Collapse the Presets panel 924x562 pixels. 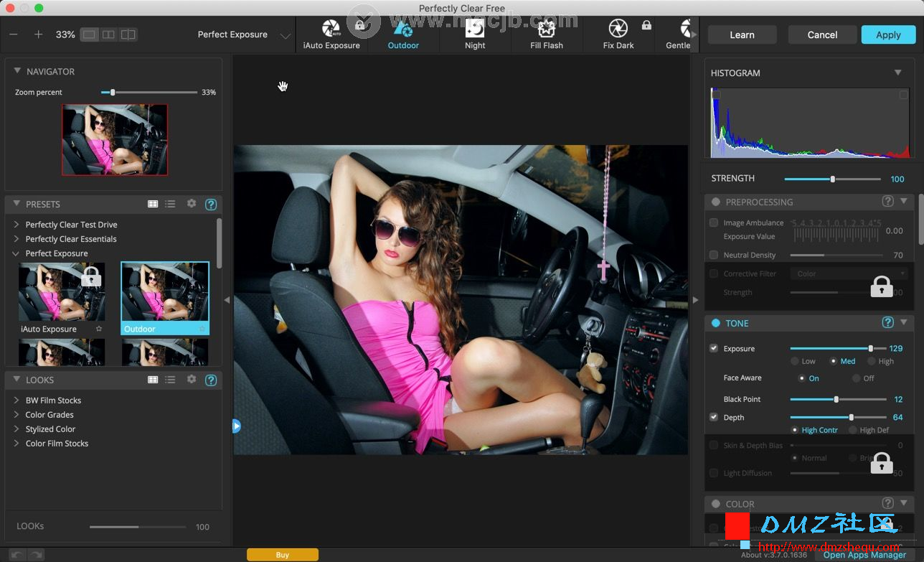click(x=16, y=205)
